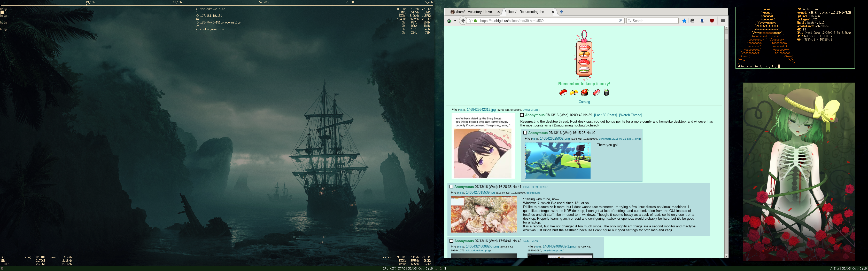The image size is (868, 271).
Task: Open the bookmarks list icon
Action: click(x=692, y=21)
